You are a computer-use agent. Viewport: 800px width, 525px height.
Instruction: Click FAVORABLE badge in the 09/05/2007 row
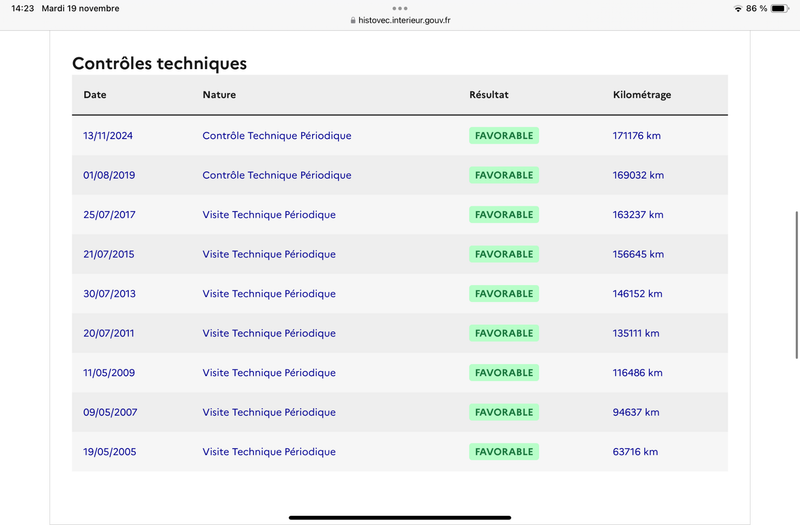(x=504, y=412)
